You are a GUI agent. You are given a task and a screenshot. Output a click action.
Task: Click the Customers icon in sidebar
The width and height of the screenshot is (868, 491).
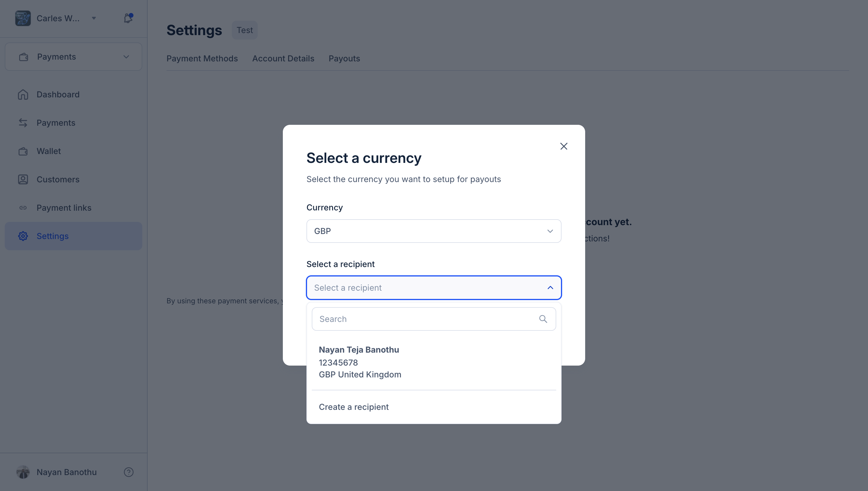[23, 179]
